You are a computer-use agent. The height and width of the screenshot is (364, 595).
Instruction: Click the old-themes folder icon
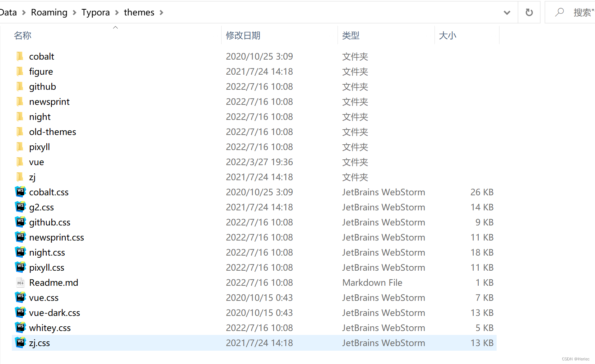coord(20,132)
